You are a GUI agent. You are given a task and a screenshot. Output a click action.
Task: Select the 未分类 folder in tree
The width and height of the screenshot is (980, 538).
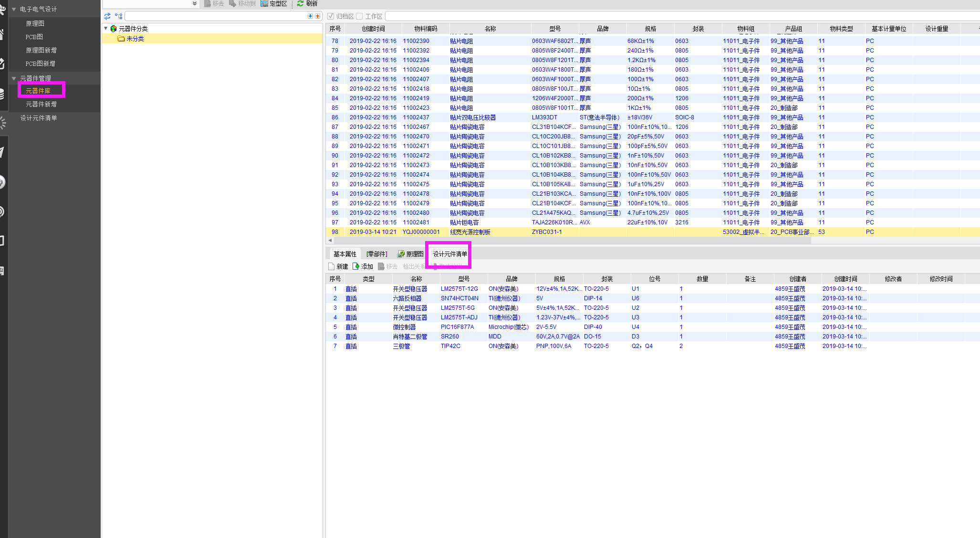pyautogui.click(x=135, y=39)
